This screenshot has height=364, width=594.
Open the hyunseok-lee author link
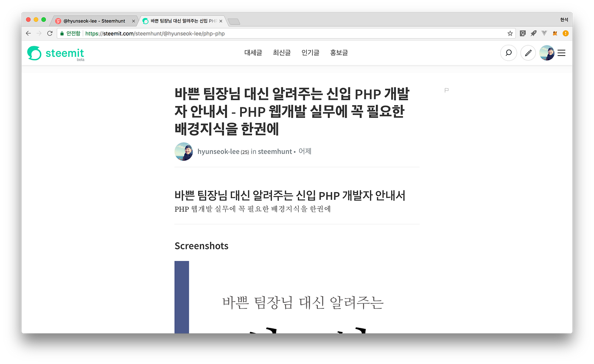(219, 151)
